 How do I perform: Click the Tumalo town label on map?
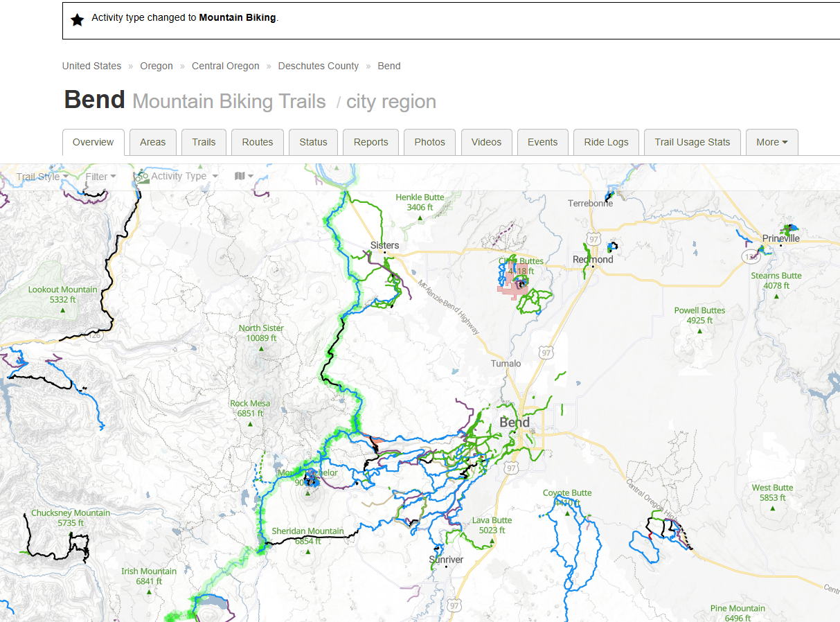(506, 364)
